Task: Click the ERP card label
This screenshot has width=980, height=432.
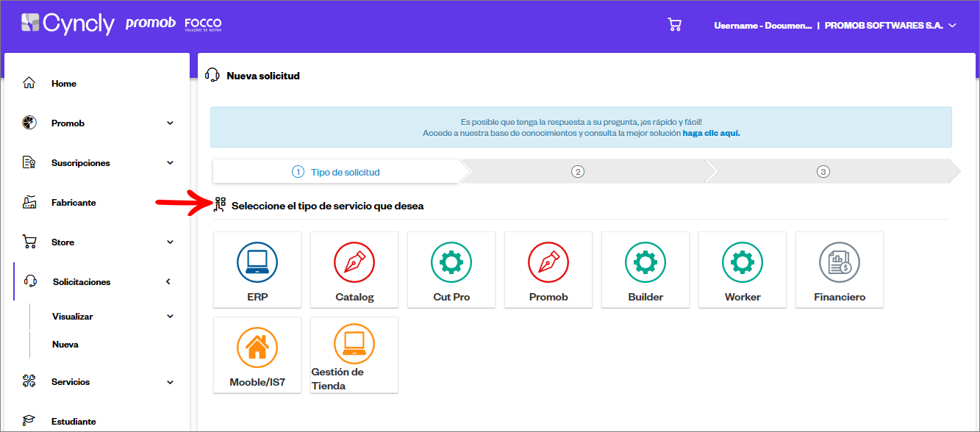Action: (x=257, y=297)
